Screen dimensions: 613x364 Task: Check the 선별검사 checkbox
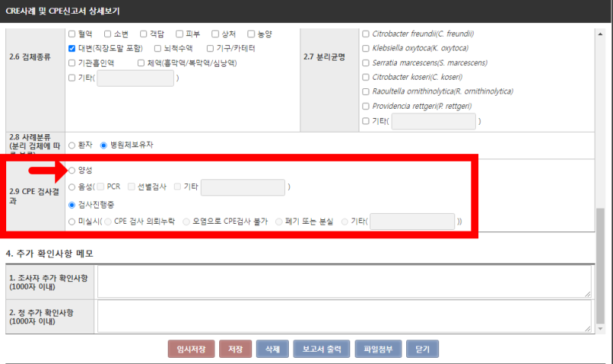[131, 186]
